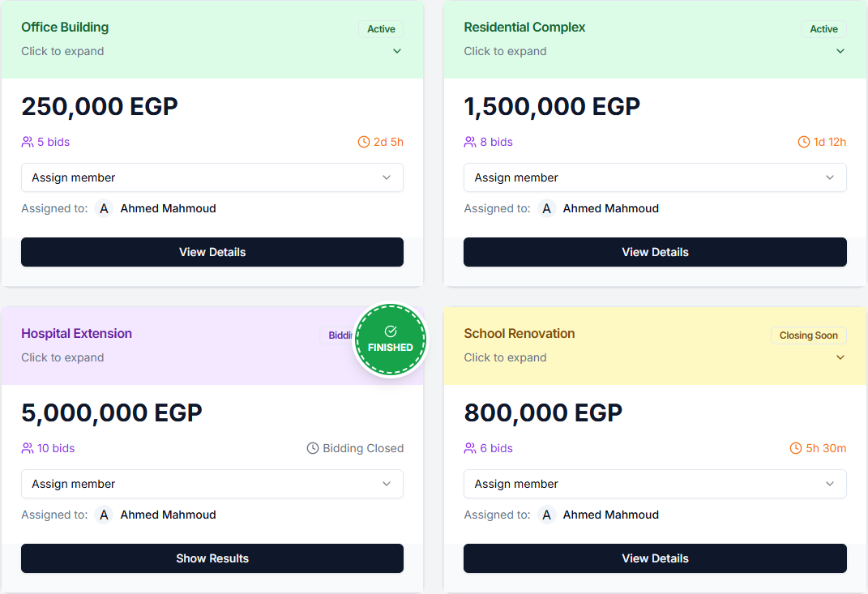The width and height of the screenshot is (868, 594).
Task: Click the people icon beside 5 bids
Action: [x=28, y=142]
